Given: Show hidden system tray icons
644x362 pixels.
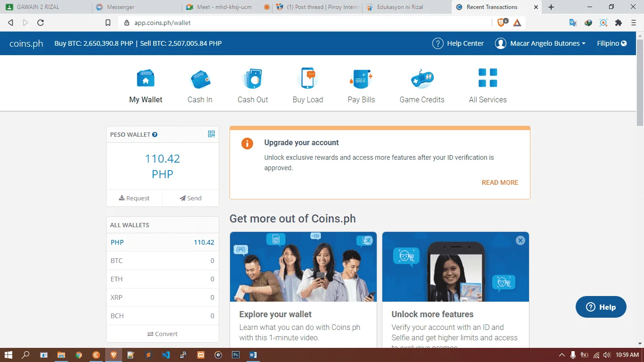Looking at the screenshot, I should [561, 355].
